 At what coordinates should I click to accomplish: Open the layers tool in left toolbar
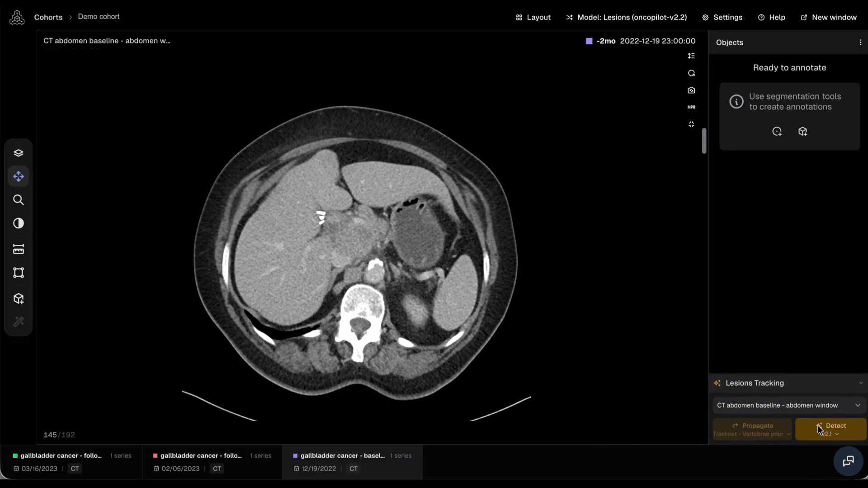pos(19,153)
